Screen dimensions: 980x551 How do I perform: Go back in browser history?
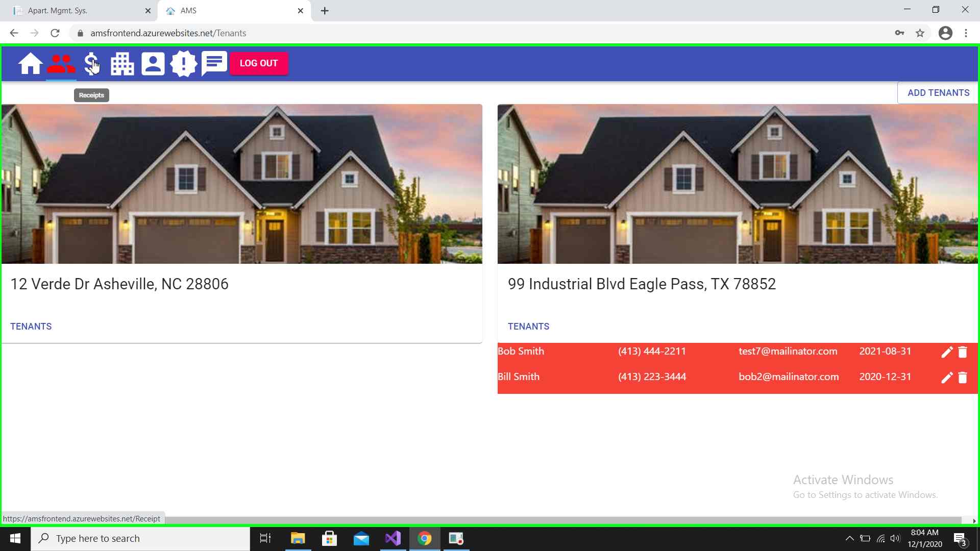pos(14,33)
